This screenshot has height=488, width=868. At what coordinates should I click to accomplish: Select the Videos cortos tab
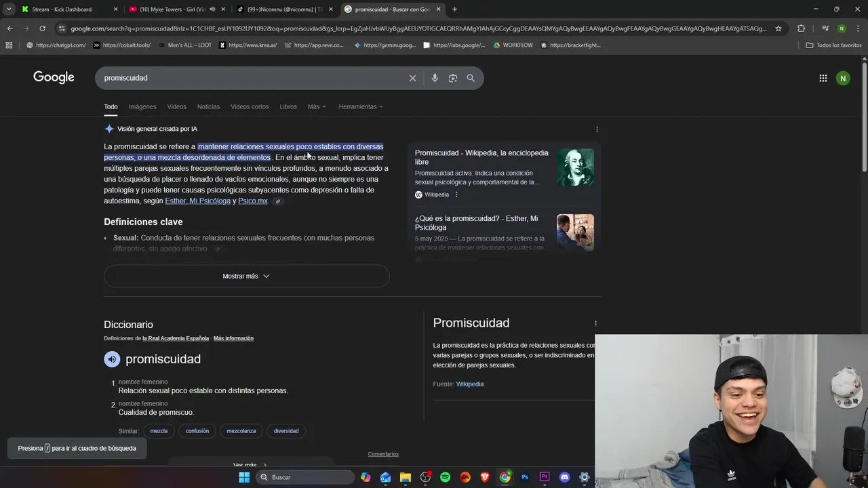[250, 106]
